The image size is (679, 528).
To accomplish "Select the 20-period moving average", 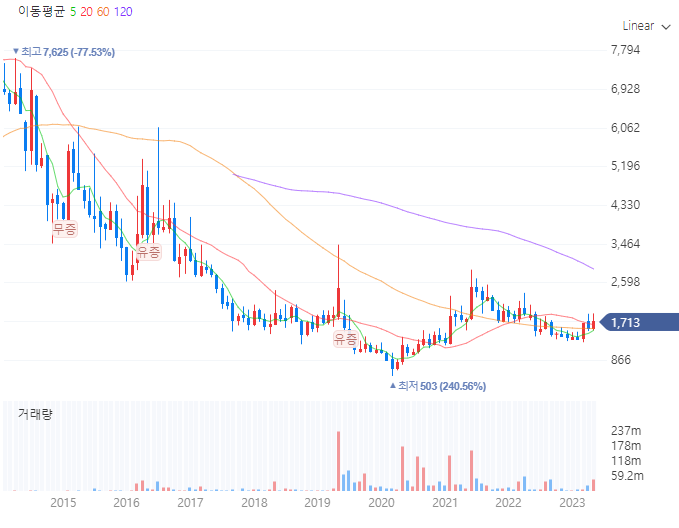I will 87,12.
